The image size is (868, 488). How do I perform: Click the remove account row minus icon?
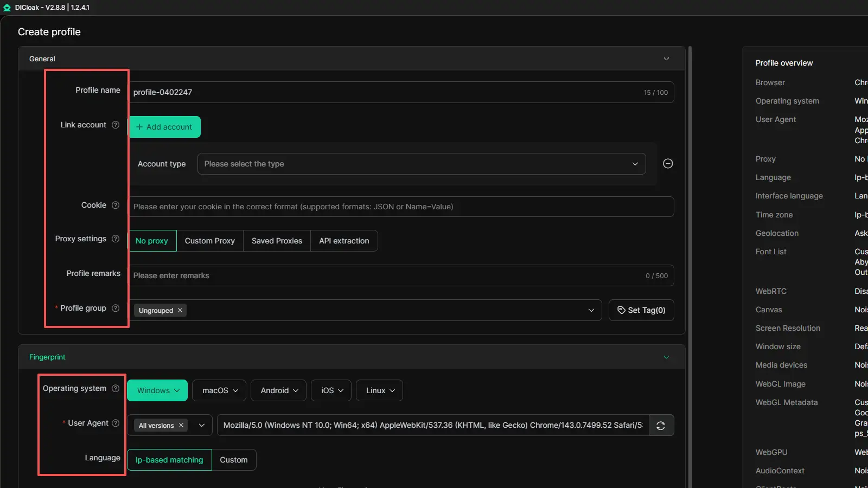tap(668, 164)
